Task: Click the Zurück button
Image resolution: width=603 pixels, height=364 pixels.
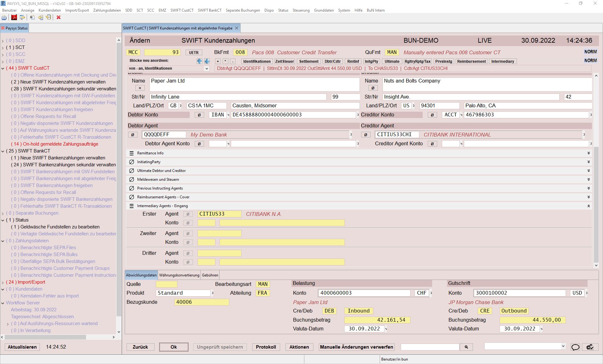Action: [x=140, y=347]
